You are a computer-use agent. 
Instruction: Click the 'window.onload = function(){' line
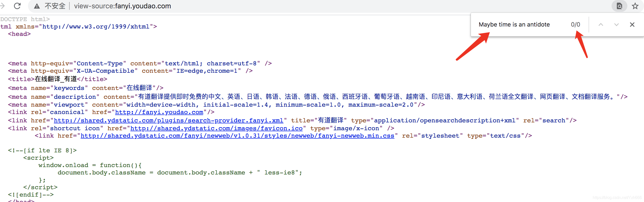[x=90, y=165]
